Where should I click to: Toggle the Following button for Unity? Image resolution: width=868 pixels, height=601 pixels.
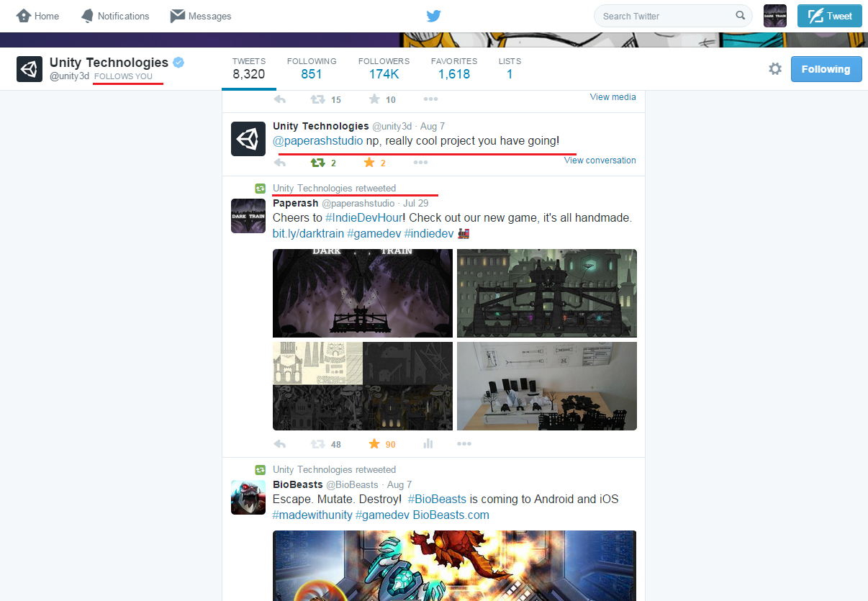click(826, 69)
